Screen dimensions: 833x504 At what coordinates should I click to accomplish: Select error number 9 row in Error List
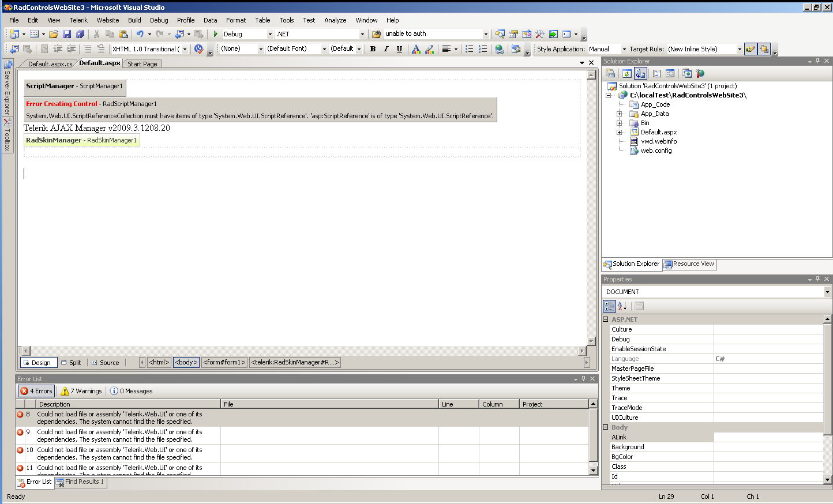pyautogui.click(x=303, y=435)
